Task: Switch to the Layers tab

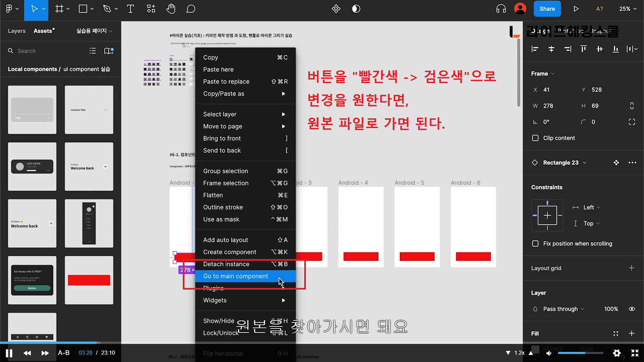Action: [16, 31]
